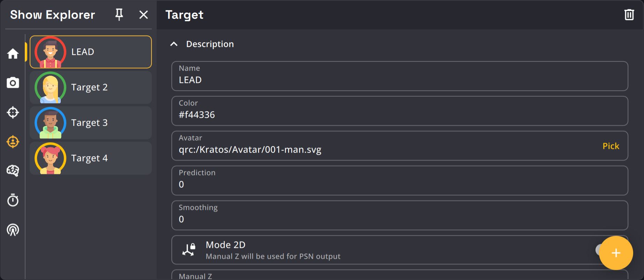644x280 pixels.
Task: Click Pick to choose an avatar
Action: [610, 146]
